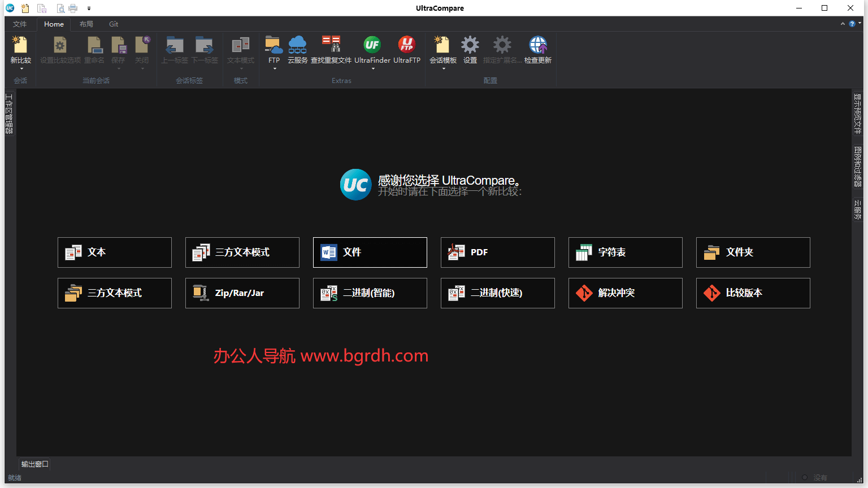
Task: Expand the FTP dropdown arrow
Action: point(275,69)
